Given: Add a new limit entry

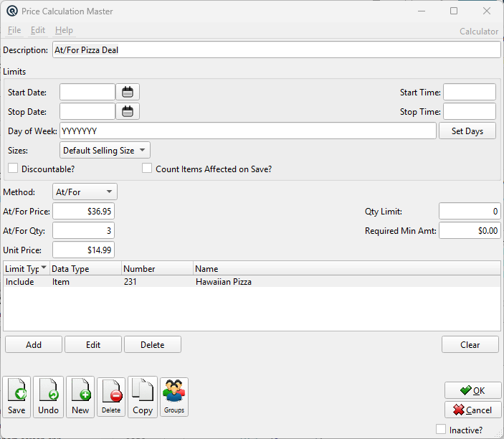Looking at the screenshot, I should (x=34, y=345).
